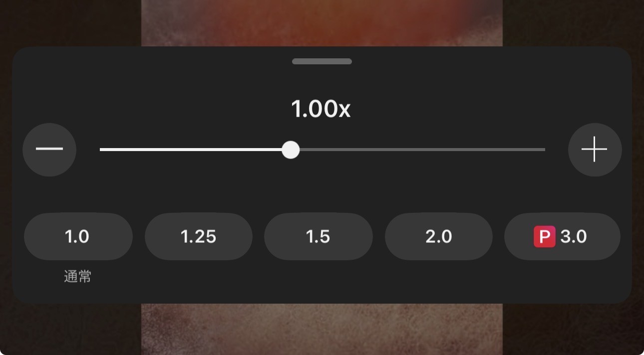Click the white filled slider track portion

[191, 150]
